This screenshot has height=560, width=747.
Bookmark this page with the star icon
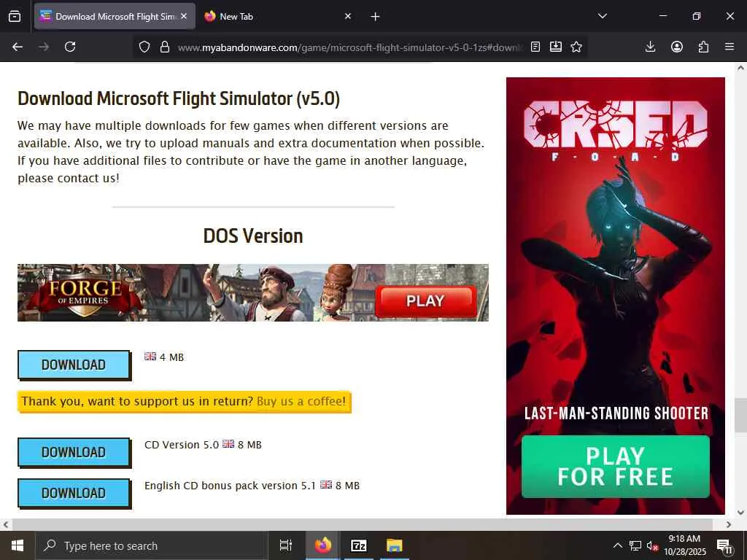[x=576, y=47]
